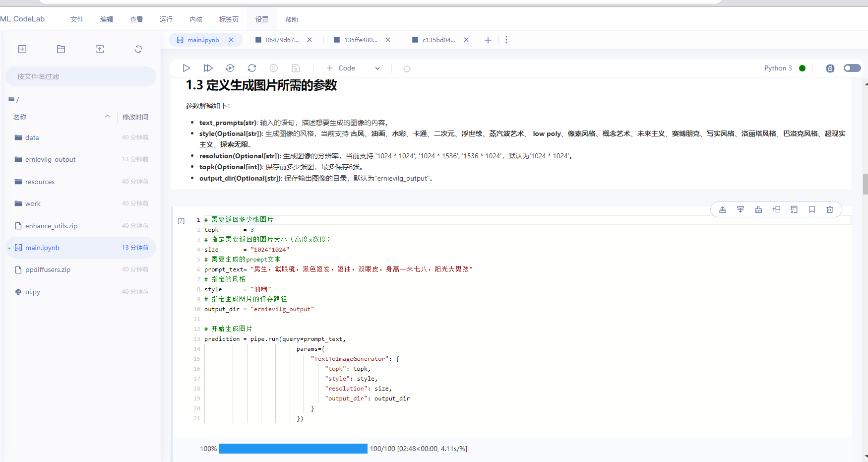Switch to the 135ffe480... tab
868x462 pixels.
(x=361, y=40)
